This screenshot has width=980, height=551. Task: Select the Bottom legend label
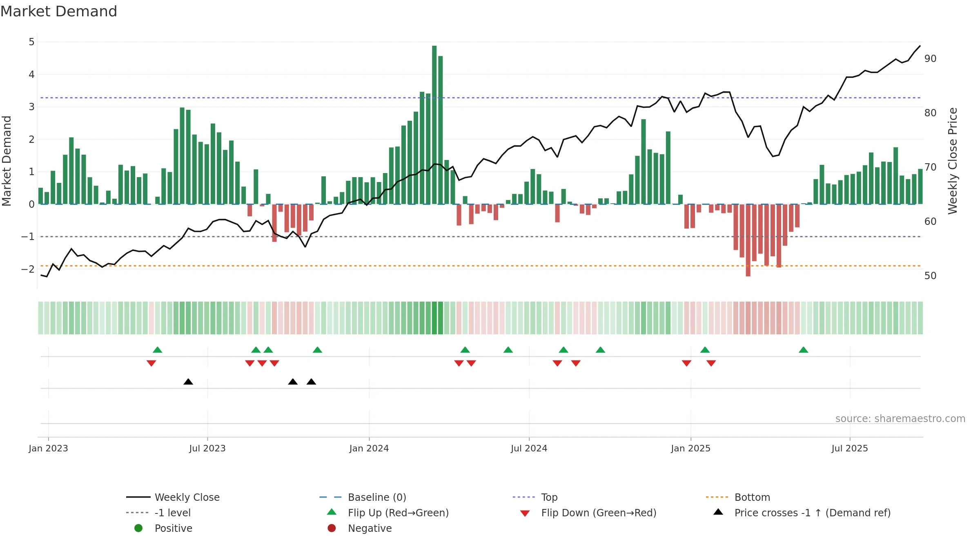(x=752, y=497)
